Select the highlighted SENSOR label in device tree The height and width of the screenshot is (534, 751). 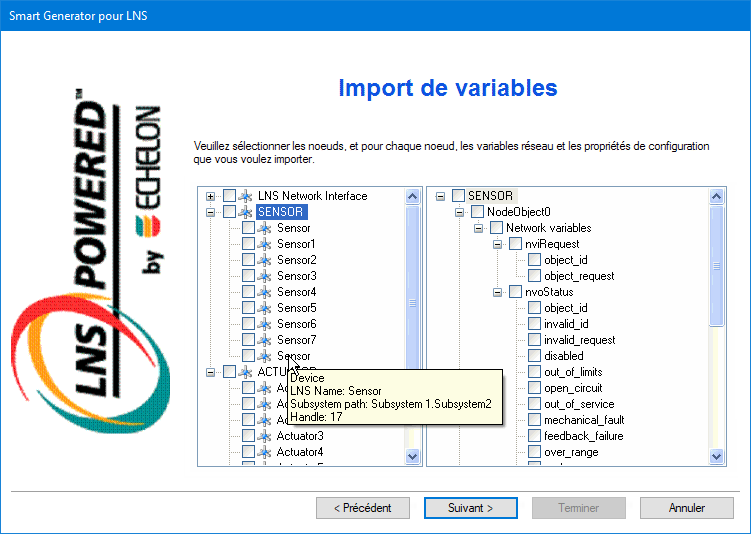click(281, 212)
